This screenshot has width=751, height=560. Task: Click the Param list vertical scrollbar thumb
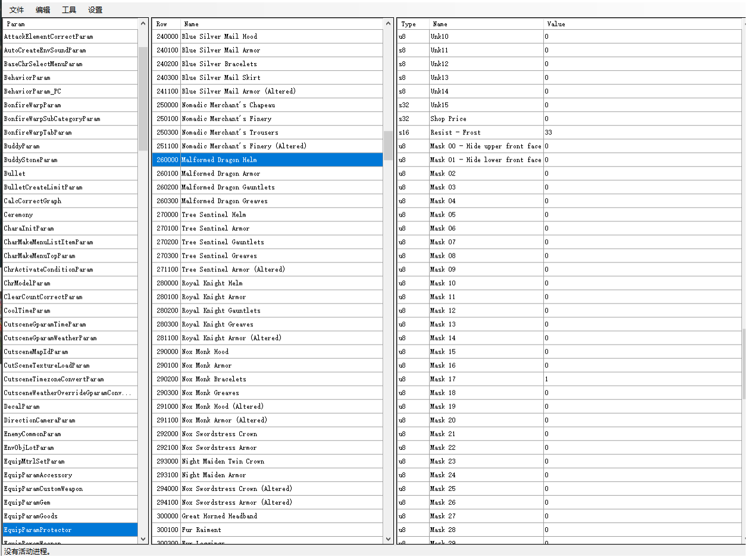point(143,98)
